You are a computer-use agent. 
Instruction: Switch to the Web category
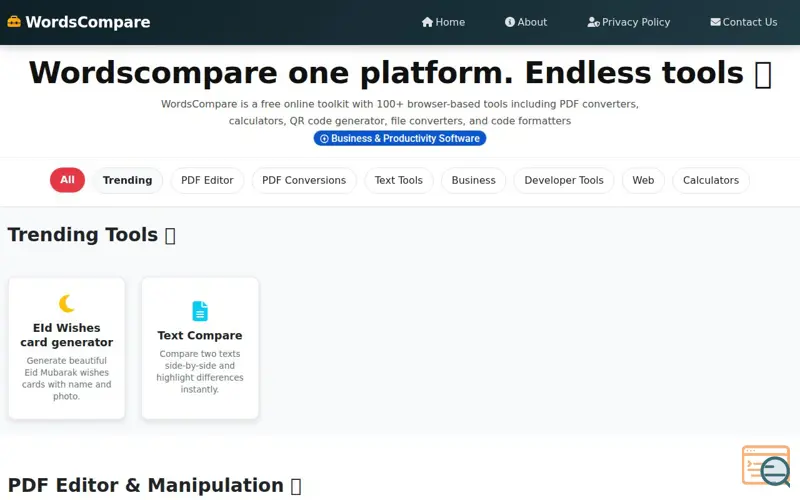coord(643,180)
